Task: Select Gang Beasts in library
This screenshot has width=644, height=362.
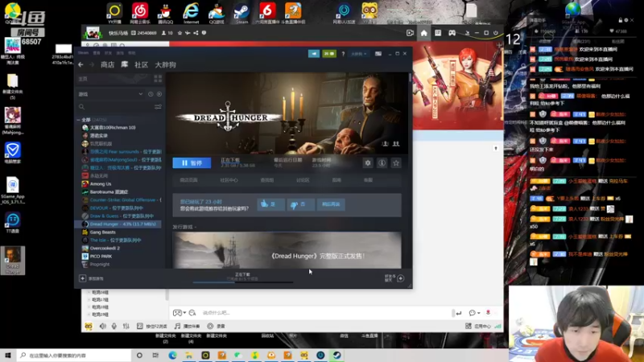Action: (103, 232)
